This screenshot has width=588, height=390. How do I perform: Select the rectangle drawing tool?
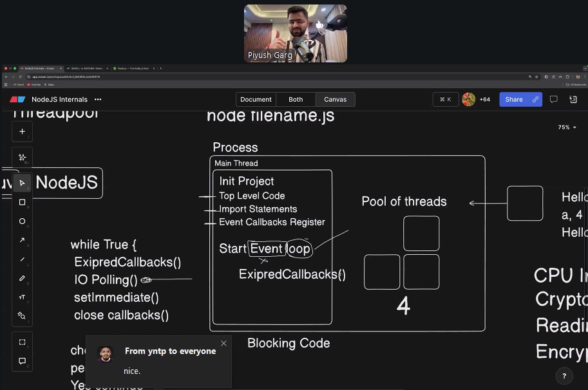click(22, 201)
